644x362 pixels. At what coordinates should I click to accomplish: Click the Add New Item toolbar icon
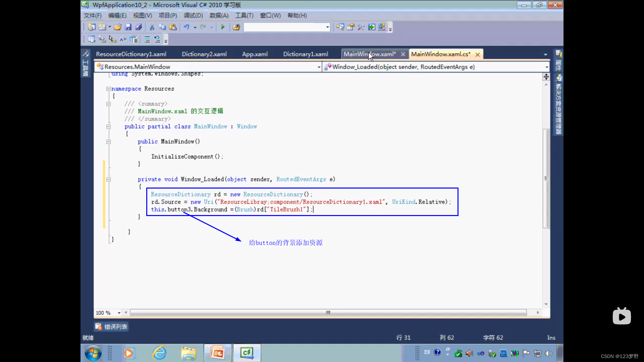[102, 27]
